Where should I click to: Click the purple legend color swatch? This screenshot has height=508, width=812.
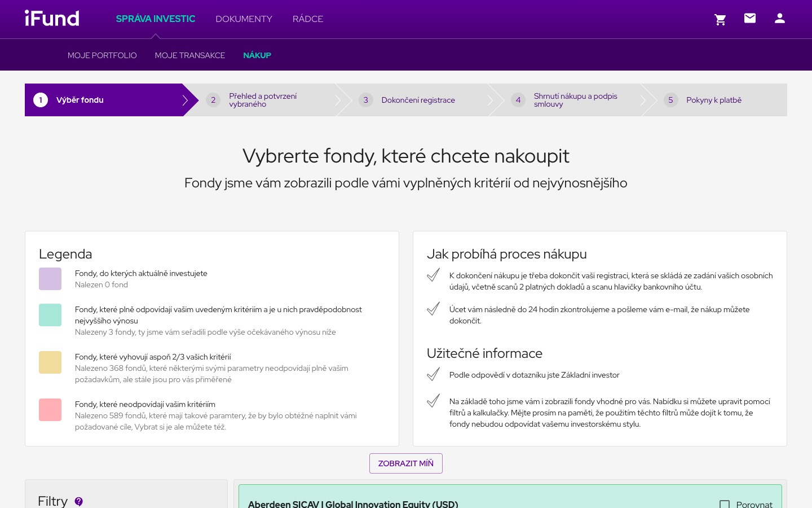[x=50, y=279]
